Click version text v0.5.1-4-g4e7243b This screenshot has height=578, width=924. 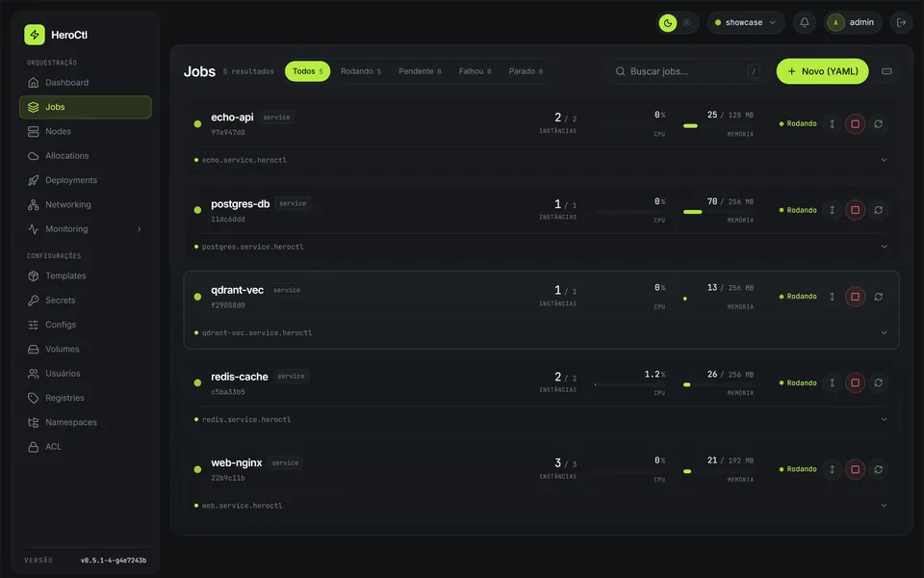pos(114,561)
